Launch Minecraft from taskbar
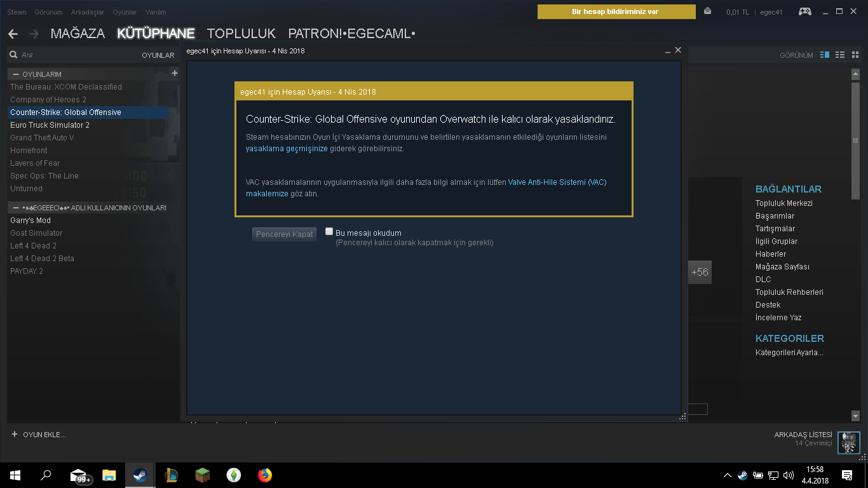The height and width of the screenshot is (488, 868). (203, 475)
